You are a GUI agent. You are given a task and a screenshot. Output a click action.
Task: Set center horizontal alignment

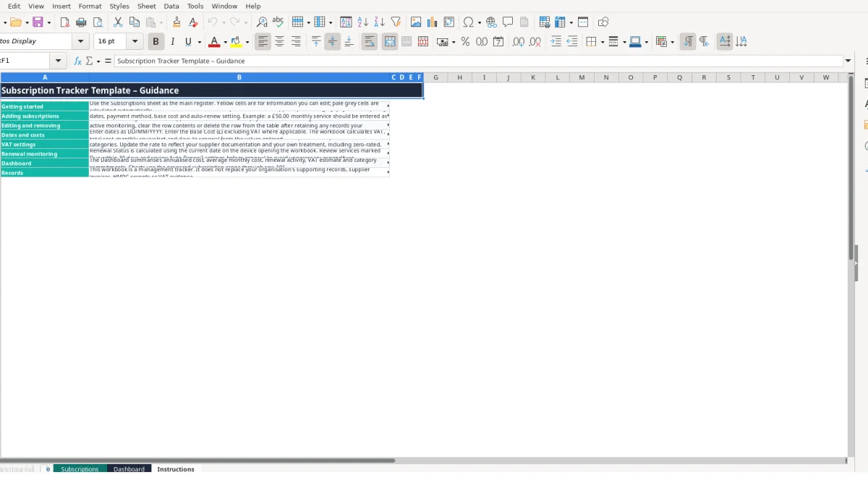pyautogui.click(x=279, y=42)
